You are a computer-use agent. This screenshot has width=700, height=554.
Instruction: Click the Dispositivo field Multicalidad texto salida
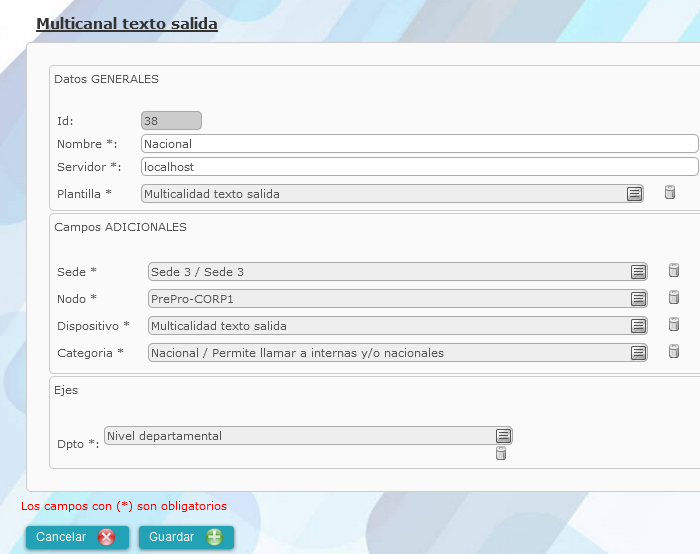397,326
